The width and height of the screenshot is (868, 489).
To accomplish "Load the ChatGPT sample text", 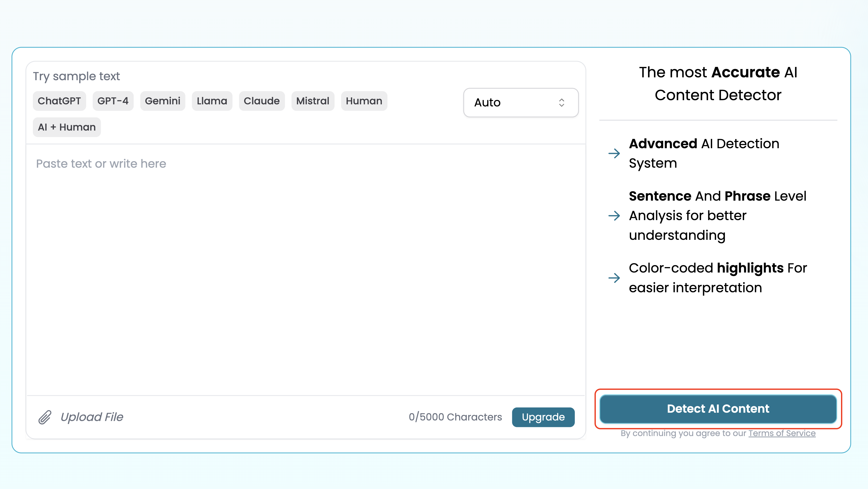I will (x=59, y=101).
